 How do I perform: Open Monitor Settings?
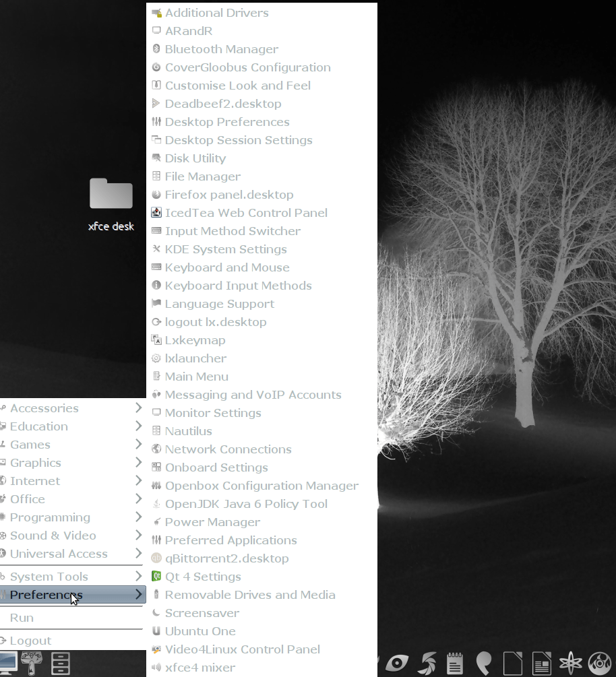261,413
